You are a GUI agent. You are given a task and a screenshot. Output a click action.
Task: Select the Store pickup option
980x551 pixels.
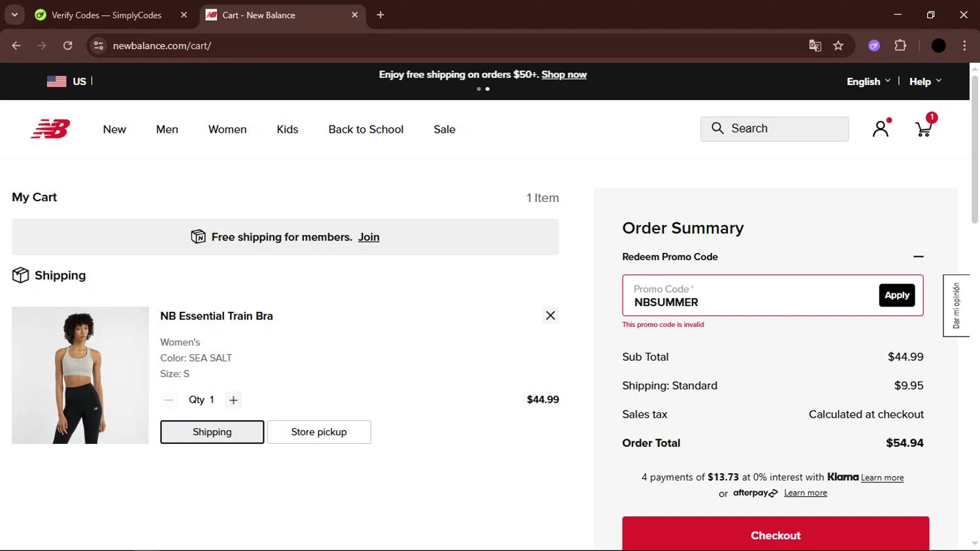[319, 432]
